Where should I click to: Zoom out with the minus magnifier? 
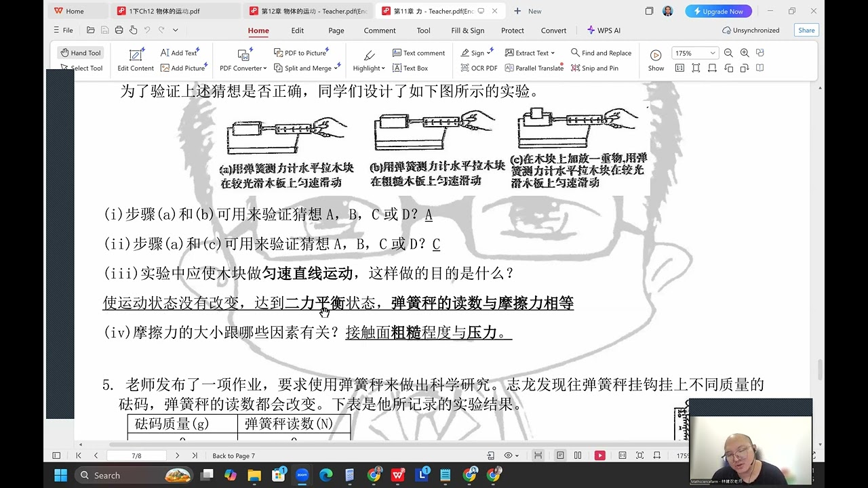tap(728, 53)
